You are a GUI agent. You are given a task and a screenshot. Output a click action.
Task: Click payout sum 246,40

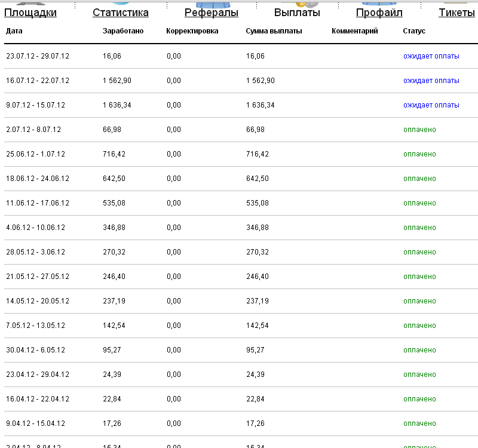coord(258,277)
